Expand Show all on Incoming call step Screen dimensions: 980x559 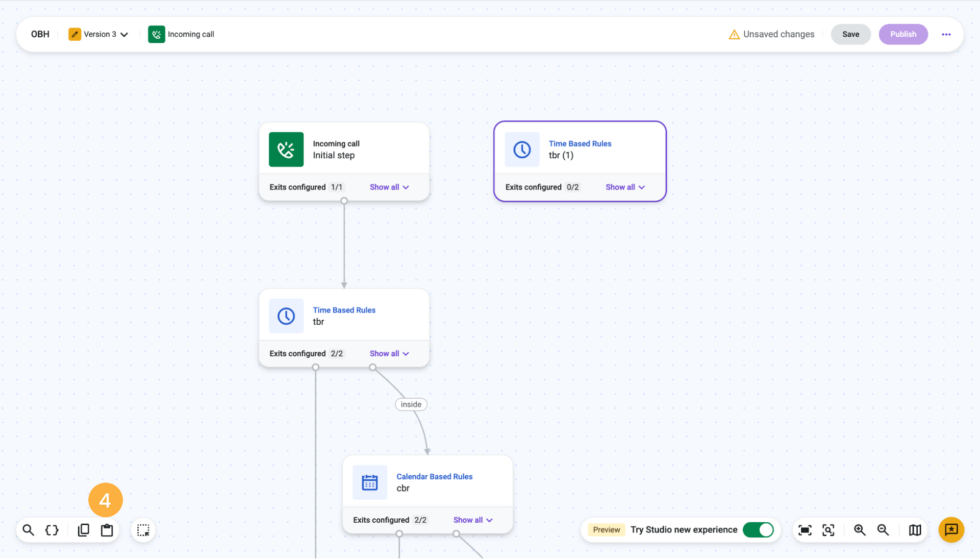389,187
